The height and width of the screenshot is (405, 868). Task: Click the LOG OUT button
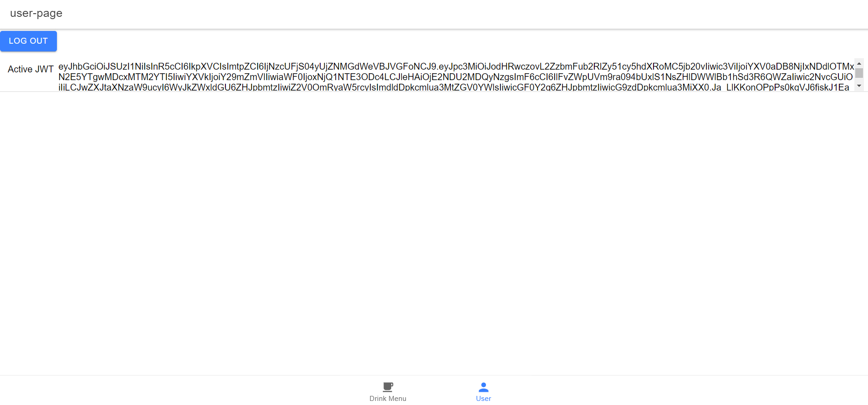click(x=28, y=41)
